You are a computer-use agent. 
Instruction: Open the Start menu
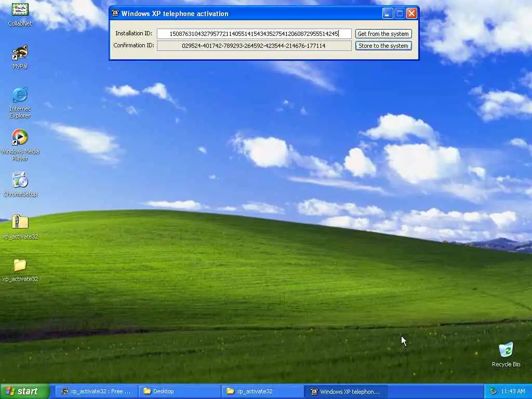coord(25,391)
